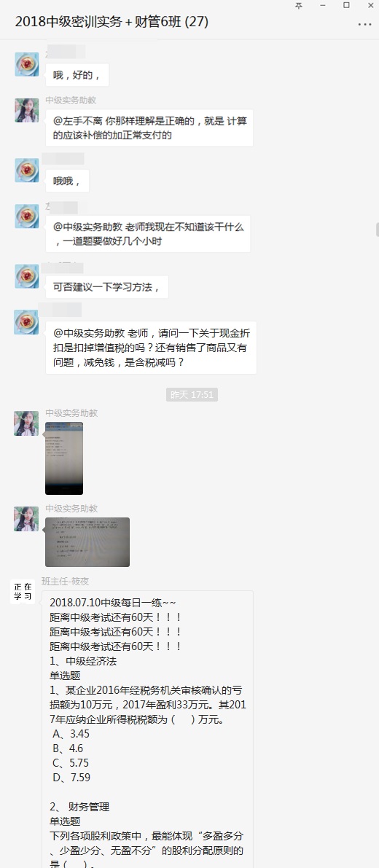Screen dimensions: 379x868
Task: Click 班主任-筱夜's 正在学习 avatar
Action: pos(23,591)
